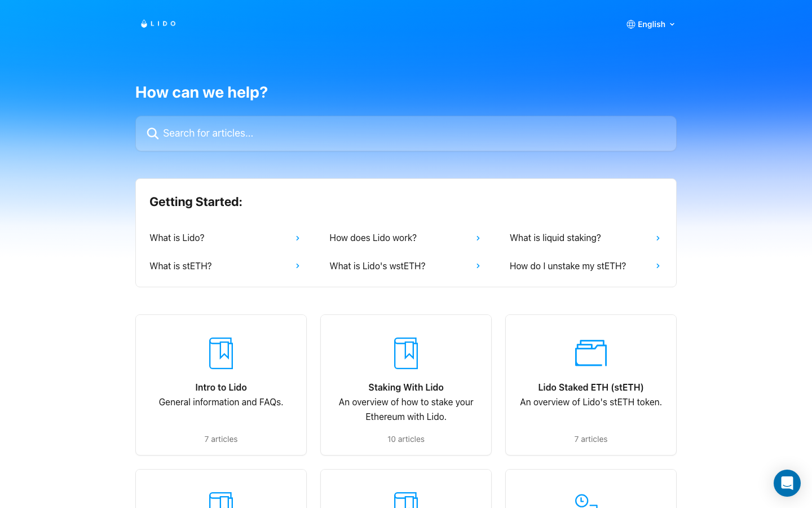This screenshot has width=812, height=508.
Task: Select the Intro to Lido book icon
Action: (221, 352)
